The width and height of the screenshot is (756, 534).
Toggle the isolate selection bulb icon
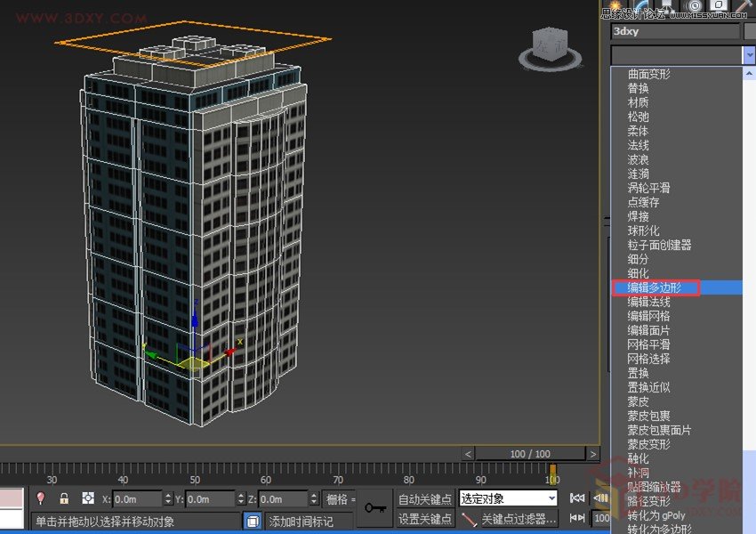(x=41, y=498)
